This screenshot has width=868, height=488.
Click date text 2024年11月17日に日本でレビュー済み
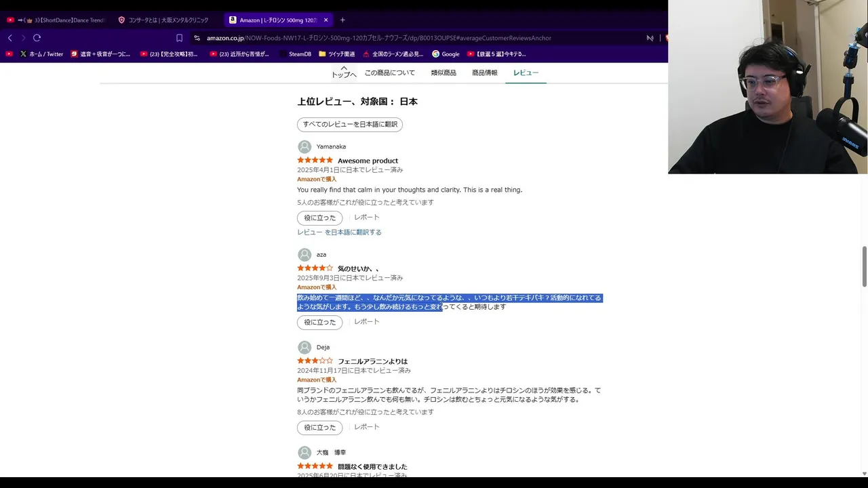click(354, 371)
